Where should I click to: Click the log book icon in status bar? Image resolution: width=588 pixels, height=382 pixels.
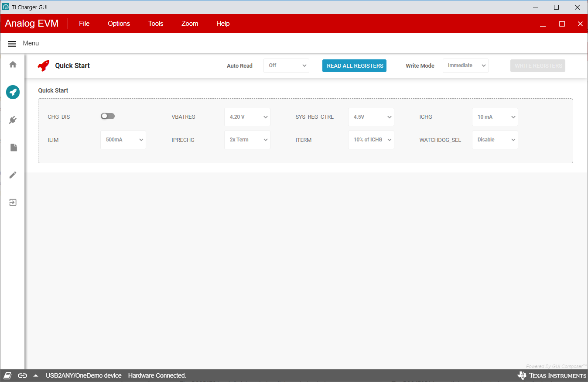pyautogui.click(x=8, y=375)
